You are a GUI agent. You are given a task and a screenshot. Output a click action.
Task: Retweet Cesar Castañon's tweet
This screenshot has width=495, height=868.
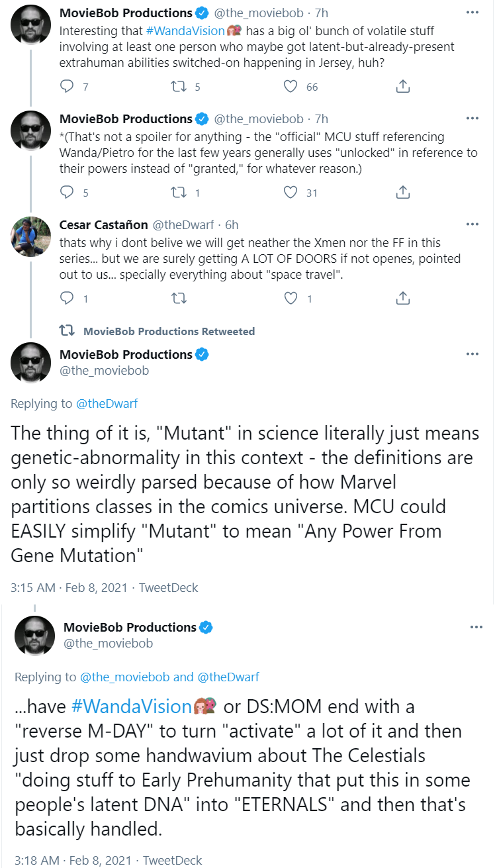coord(178,299)
